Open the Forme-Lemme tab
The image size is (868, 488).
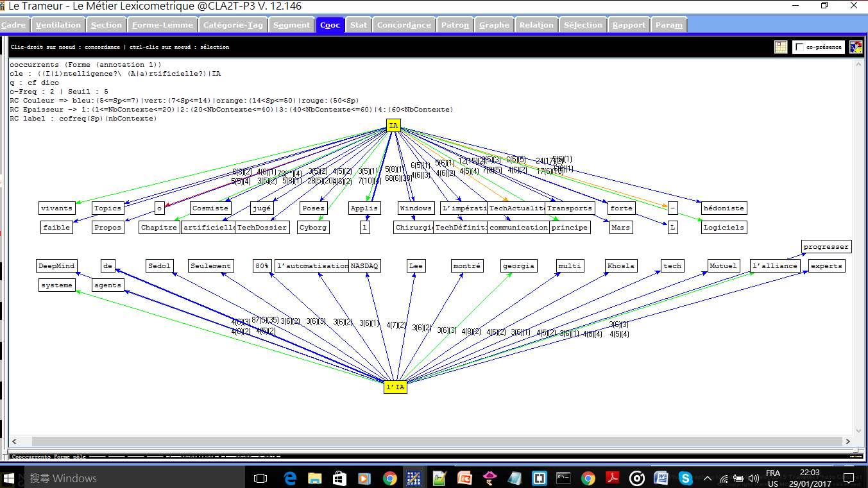coord(162,25)
